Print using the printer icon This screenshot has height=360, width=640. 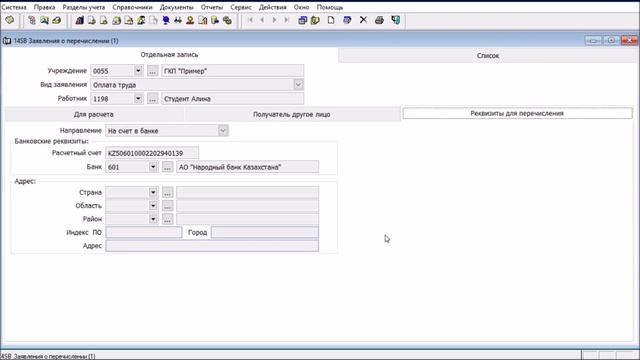point(379,20)
